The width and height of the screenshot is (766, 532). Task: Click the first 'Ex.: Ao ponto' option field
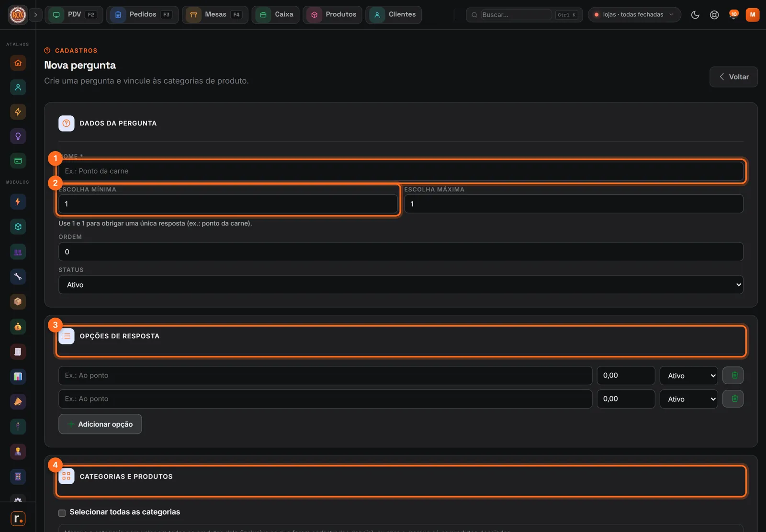325,376
